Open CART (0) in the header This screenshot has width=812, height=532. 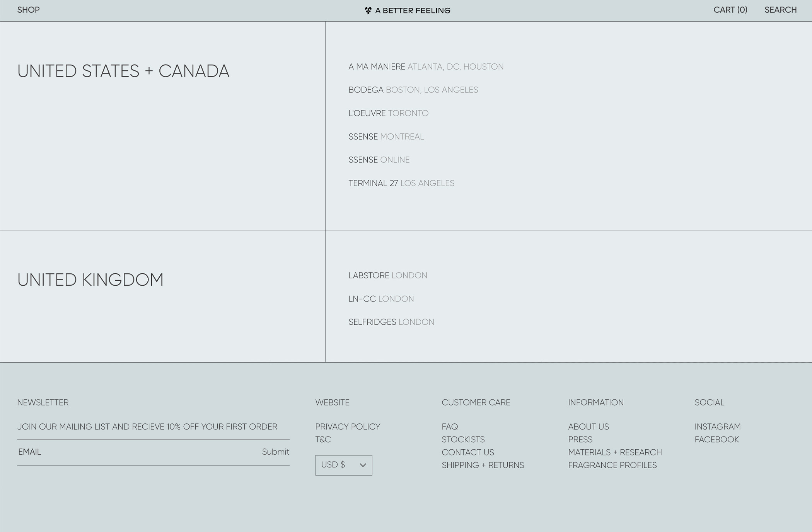click(x=730, y=10)
